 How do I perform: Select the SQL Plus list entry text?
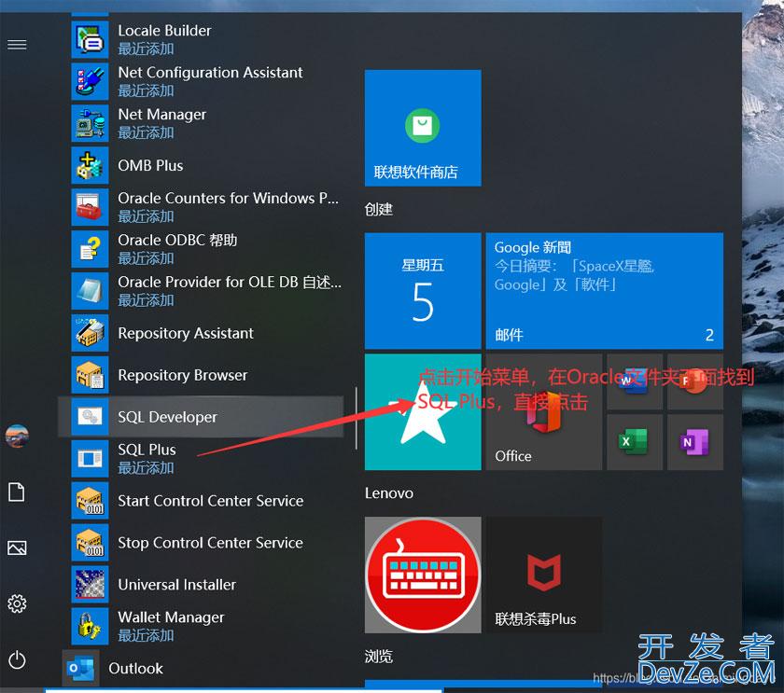coord(147,450)
